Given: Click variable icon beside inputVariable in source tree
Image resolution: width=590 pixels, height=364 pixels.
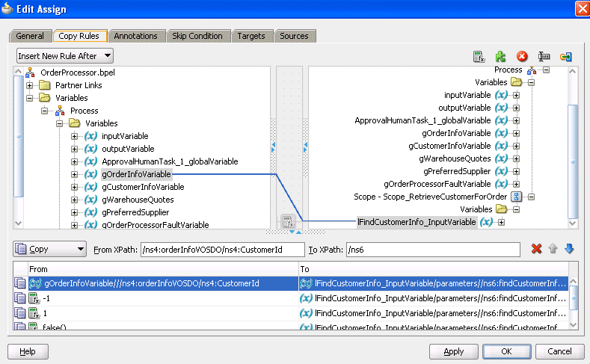Looking at the screenshot, I should coord(90,136).
